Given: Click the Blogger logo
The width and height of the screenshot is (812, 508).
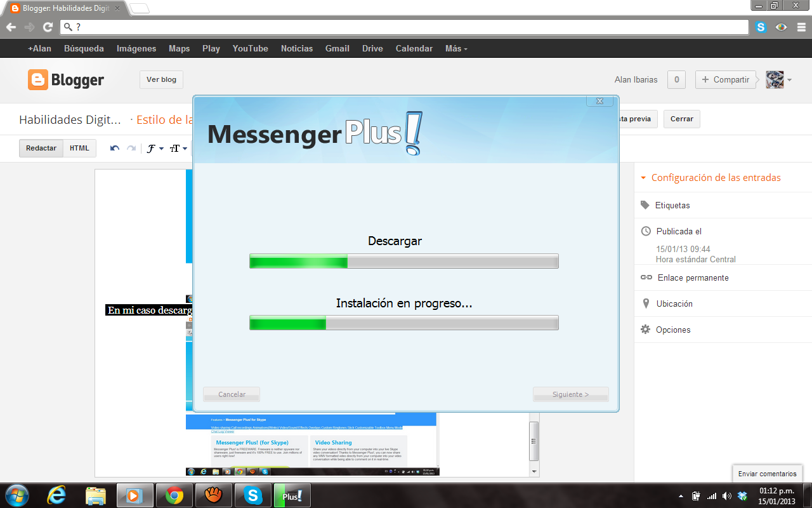Looking at the screenshot, I should [x=66, y=80].
